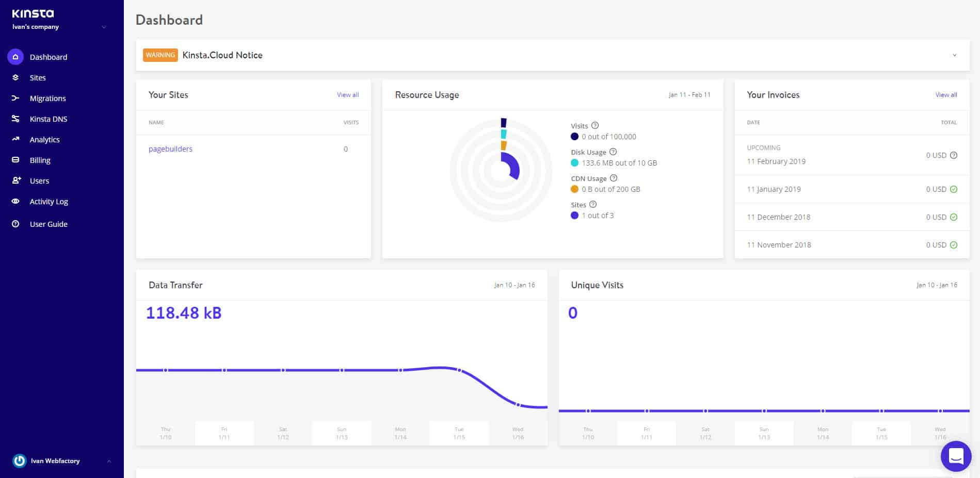This screenshot has height=478, width=980.
Task: Click the upcoming invoice info icon
Action: point(954,155)
